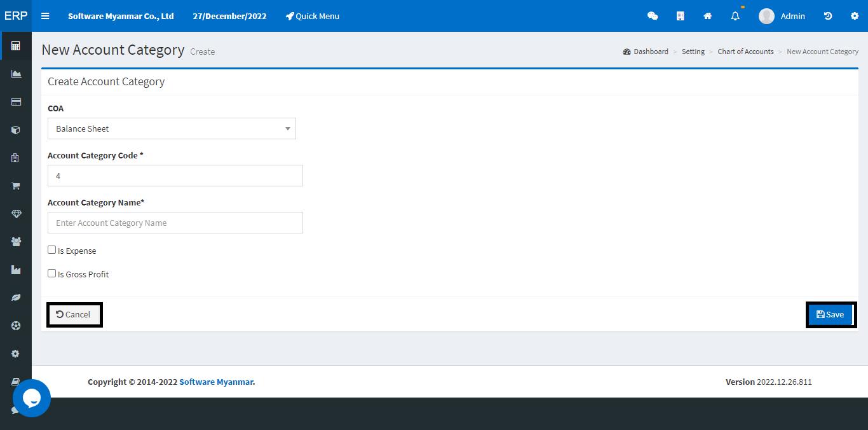Image resolution: width=868 pixels, height=430 pixels.
Task: Open diamond icon module in sidebar
Action: pyautogui.click(x=16, y=214)
